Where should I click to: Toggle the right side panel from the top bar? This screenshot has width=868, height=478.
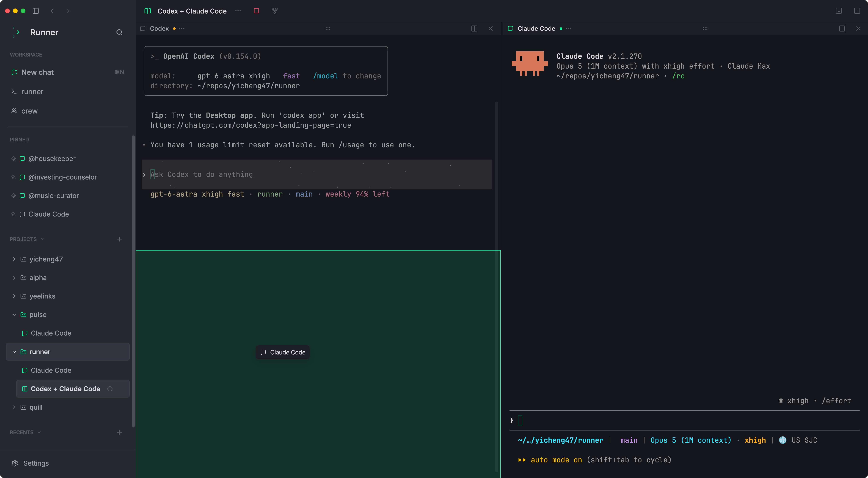857,11
